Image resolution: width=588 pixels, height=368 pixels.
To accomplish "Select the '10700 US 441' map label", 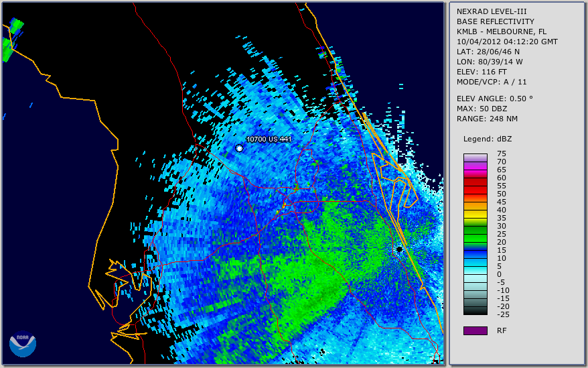I will click(x=269, y=139).
